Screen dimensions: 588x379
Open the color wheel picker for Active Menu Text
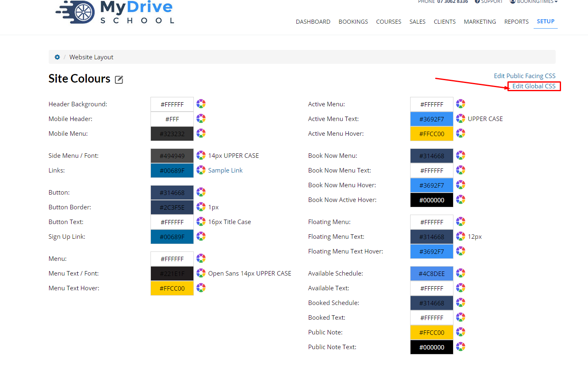(460, 119)
